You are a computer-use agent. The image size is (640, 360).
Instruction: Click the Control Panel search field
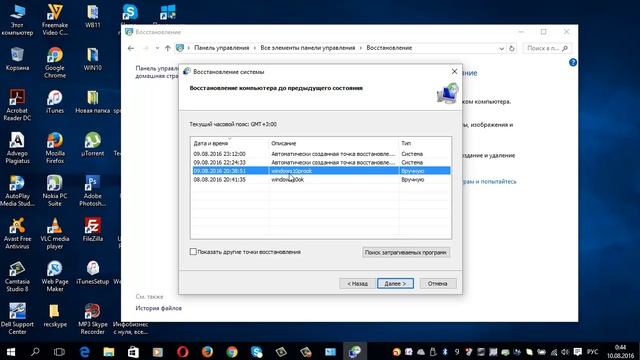[x=547, y=48]
